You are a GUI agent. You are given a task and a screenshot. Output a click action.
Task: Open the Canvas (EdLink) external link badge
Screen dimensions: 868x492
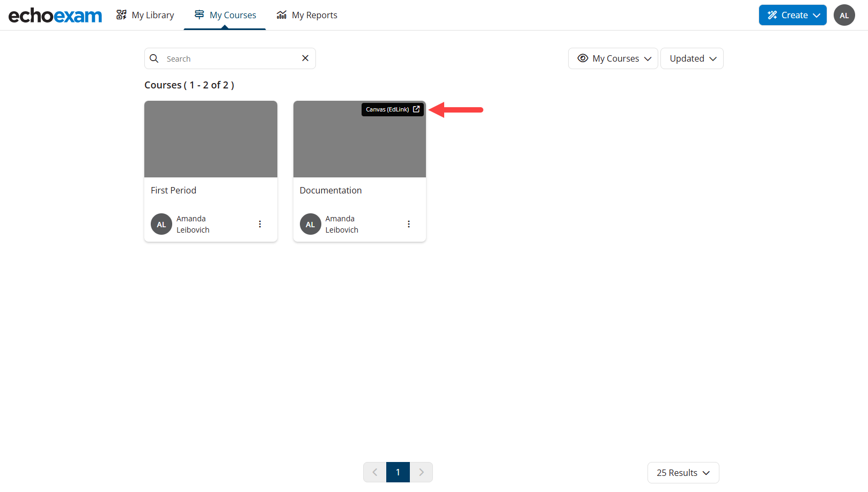pos(392,109)
